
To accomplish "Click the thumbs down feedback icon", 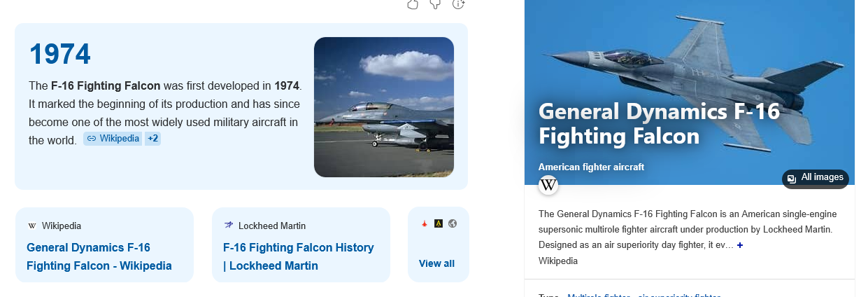I will tap(435, 4).
